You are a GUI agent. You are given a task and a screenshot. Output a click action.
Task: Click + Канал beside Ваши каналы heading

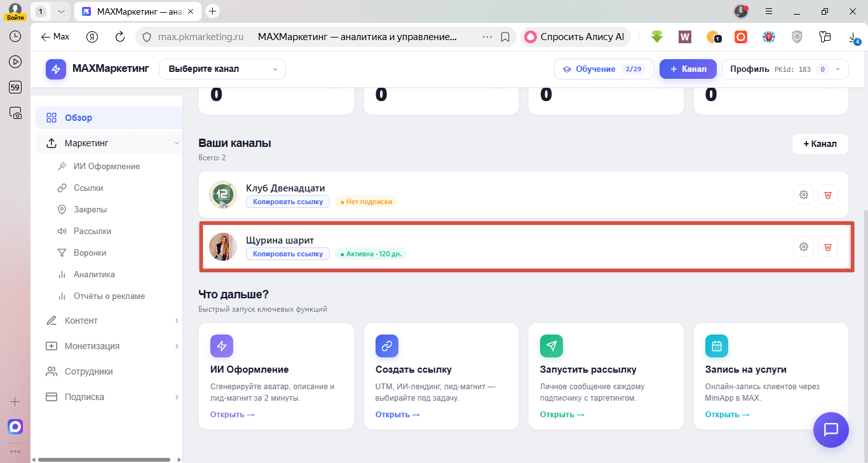tap(820, 144)
